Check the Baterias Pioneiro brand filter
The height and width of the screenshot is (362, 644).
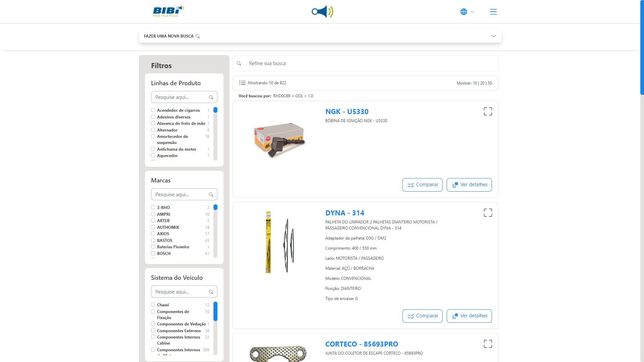click(153, 247)
